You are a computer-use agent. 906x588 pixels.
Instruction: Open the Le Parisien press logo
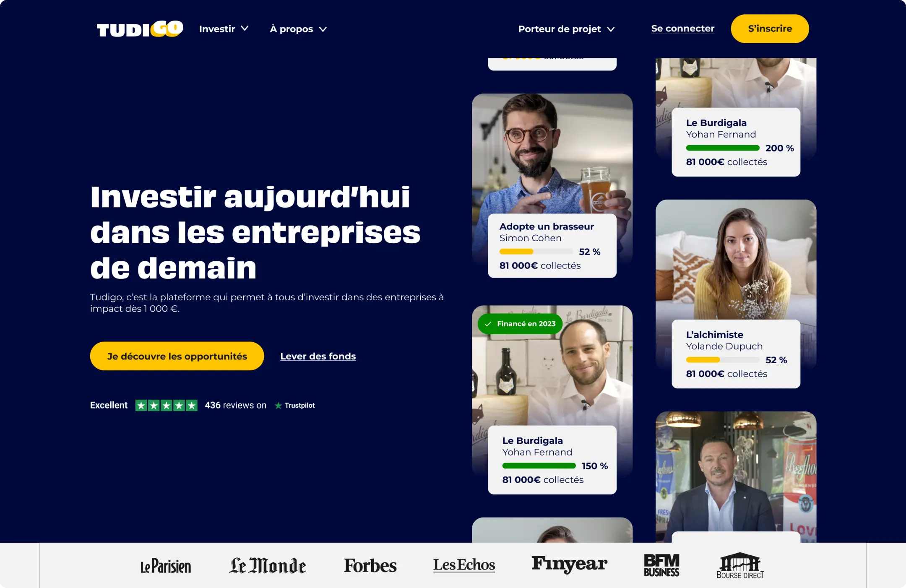coord(166,566)
